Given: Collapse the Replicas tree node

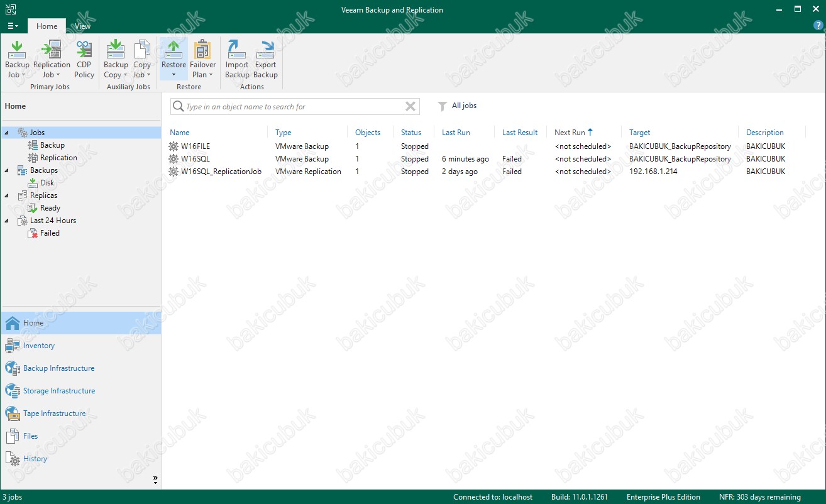Looking at the screenshot, I should point(6,195).
